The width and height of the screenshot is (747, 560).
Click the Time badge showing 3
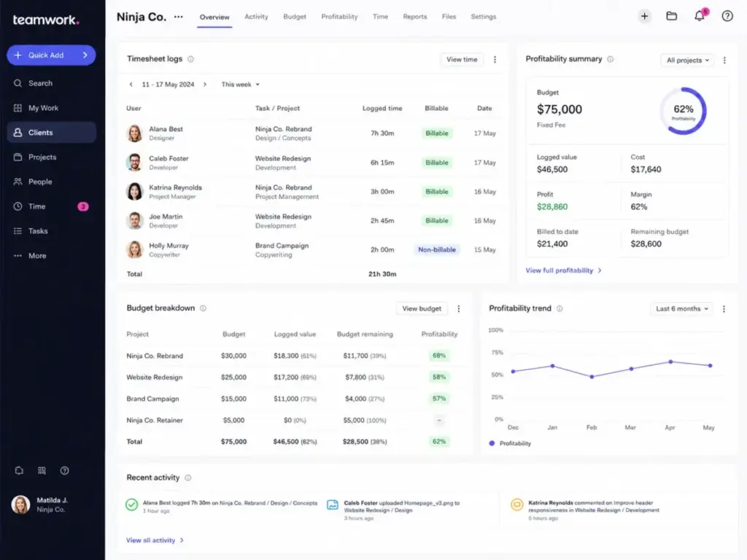tap(83, 206)
